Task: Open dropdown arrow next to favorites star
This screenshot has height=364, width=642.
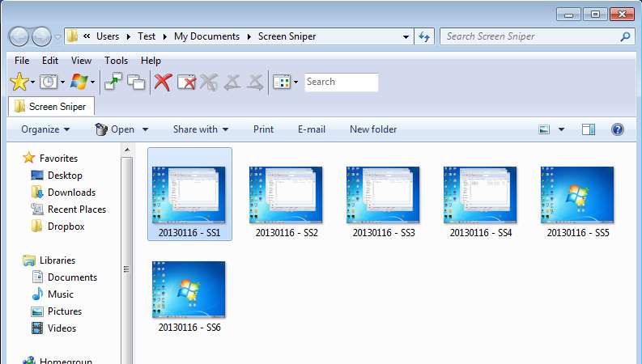Action: (32, 83)
